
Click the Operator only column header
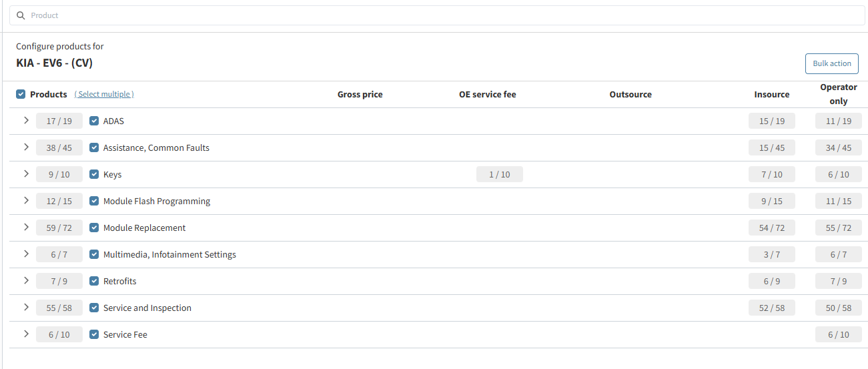pyautogui.click(x=838, y=94)
